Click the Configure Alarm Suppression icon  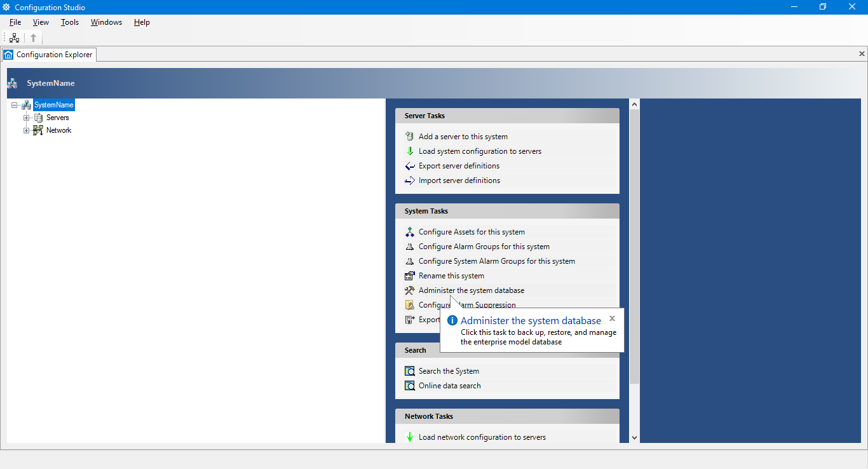410,305
